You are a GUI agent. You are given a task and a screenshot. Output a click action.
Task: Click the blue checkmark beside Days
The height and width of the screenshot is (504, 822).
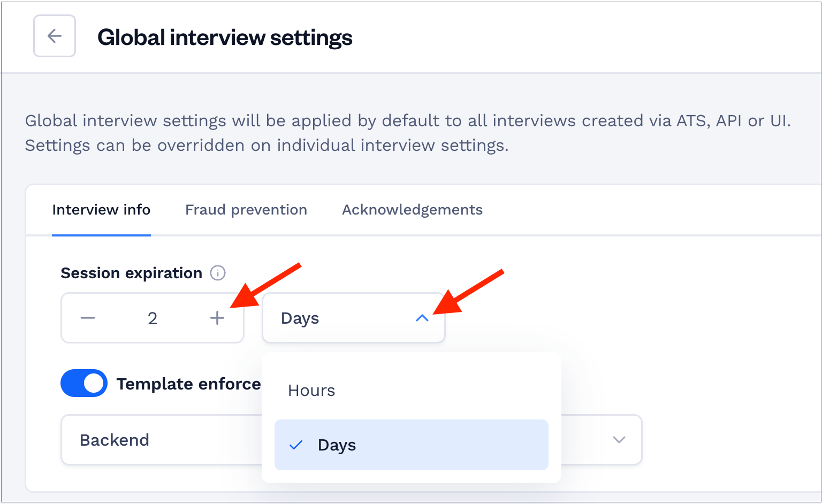pyautogui.click(x=296, y=445)
